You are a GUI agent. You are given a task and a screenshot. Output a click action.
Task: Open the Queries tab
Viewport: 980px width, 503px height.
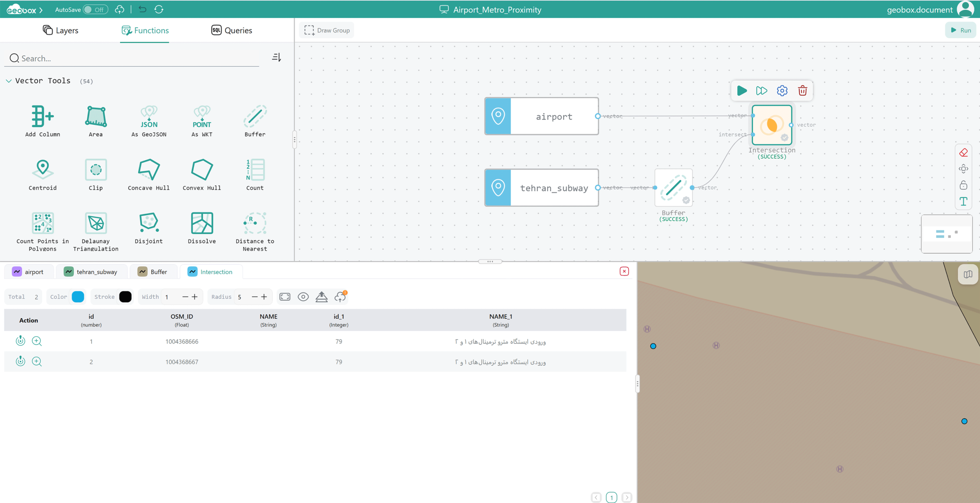click(x=232, y=30)
